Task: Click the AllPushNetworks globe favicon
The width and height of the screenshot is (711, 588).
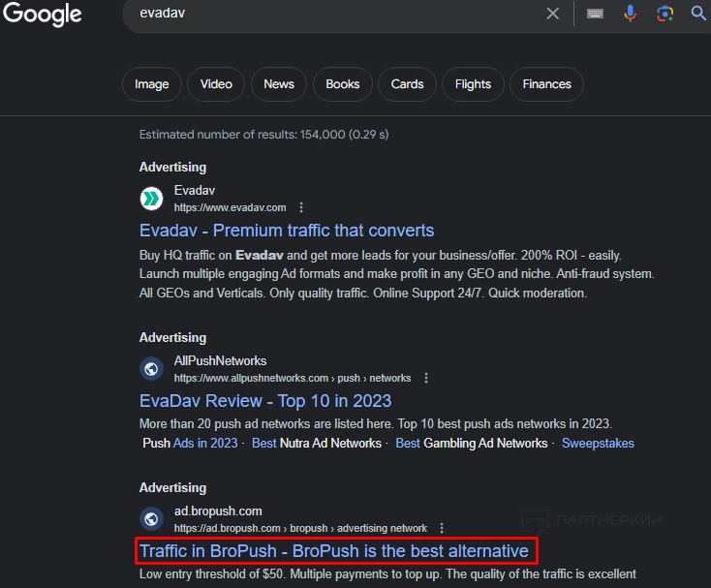Action: click(x=151, y=369)
